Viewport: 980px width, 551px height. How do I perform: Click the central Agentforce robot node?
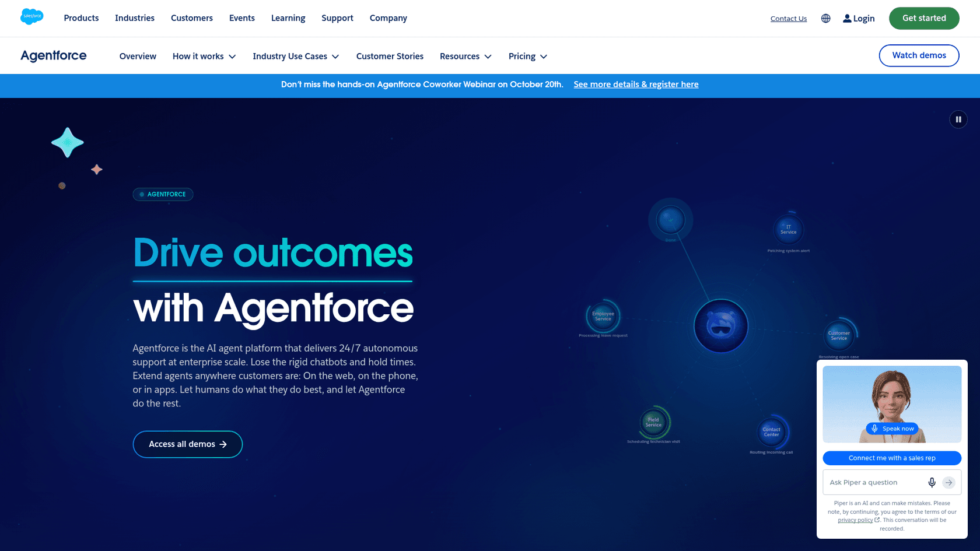(x=721, y=326)
